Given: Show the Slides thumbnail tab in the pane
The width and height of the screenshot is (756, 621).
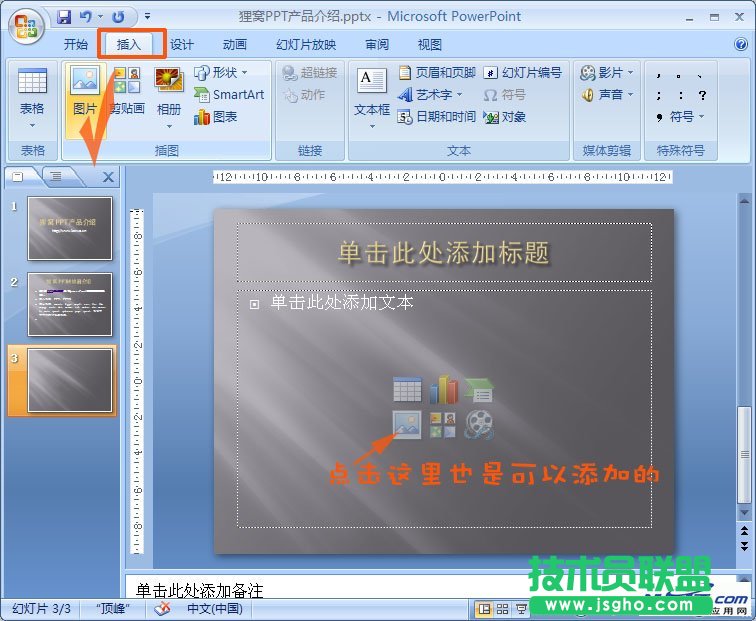Looking at the screenshot, I should pyautogui.click(x=19, y=176).
